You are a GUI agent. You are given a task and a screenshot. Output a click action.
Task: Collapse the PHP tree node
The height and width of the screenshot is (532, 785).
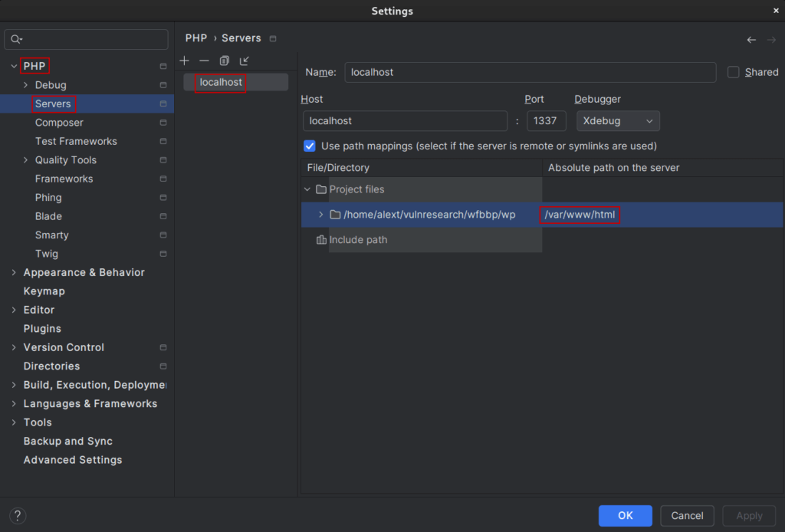[x=14, y=66]
